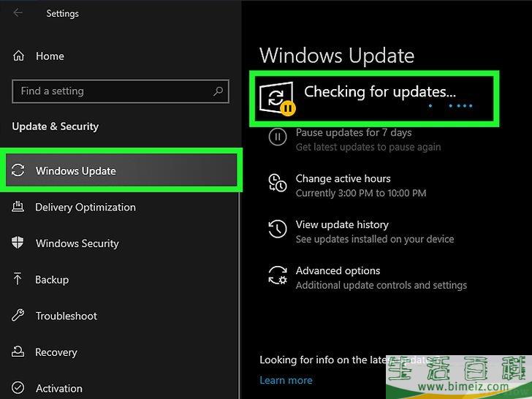Open Delivery Optimization settings page

[x=85, y=208]
